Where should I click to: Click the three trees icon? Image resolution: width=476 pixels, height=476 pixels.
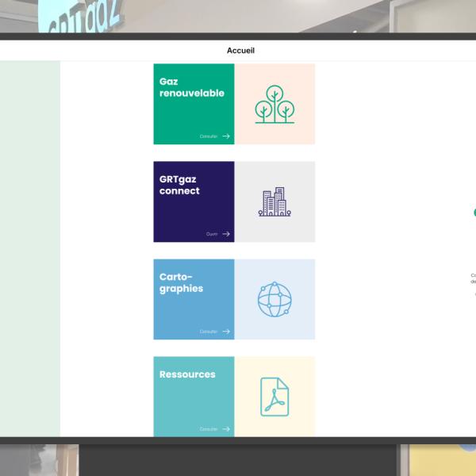[274, 104]
